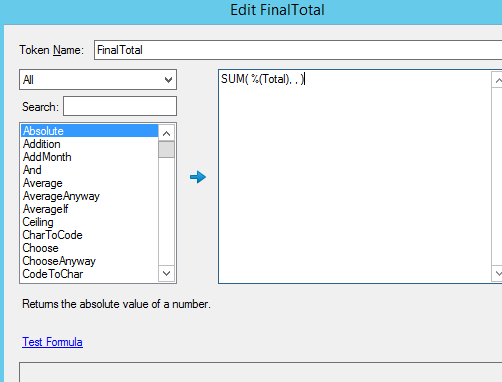Select the AverageAnyway function
The width and height of the screenshot is (502, 382).
89,196
